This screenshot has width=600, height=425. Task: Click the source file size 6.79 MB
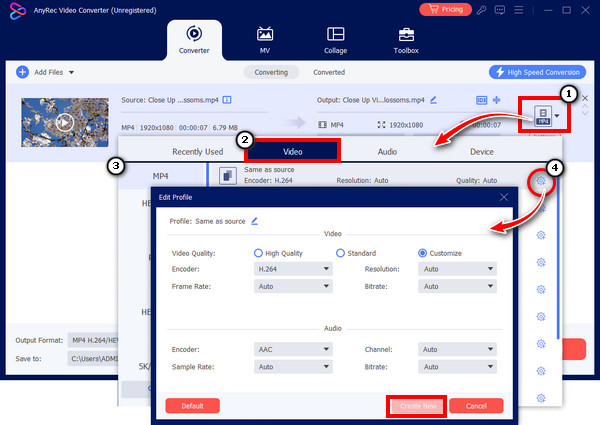coord(225,128)
